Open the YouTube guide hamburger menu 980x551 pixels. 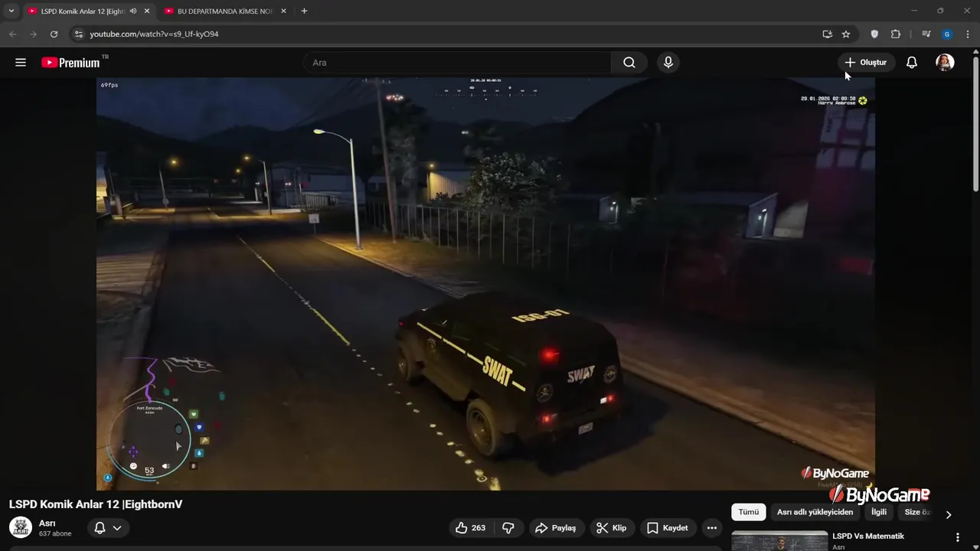(21, 63)
